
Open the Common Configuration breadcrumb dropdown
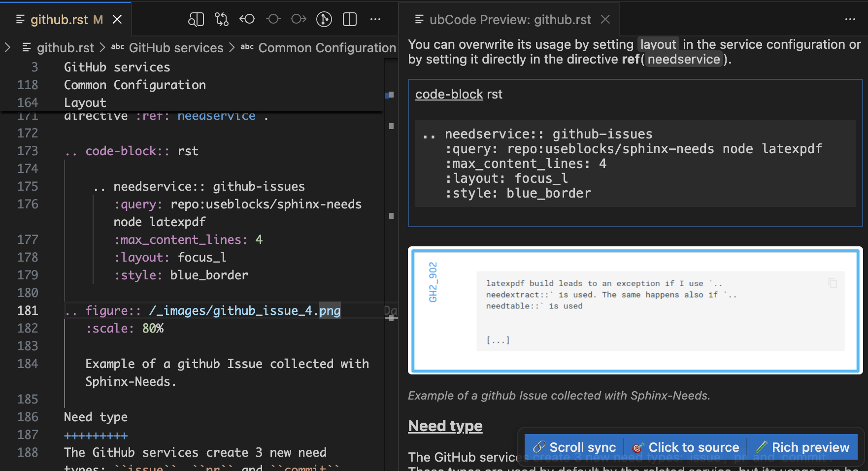(x=327, y=48)
